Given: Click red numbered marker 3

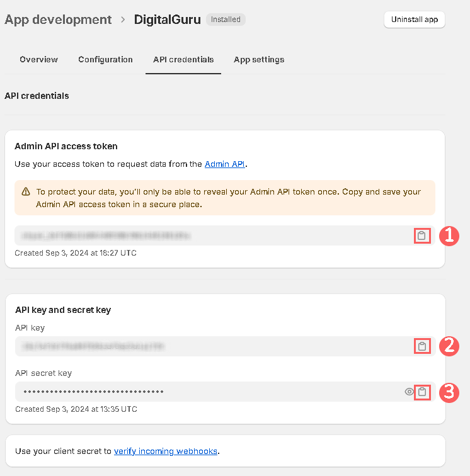Looking at the screenshot, I should 449,392.
